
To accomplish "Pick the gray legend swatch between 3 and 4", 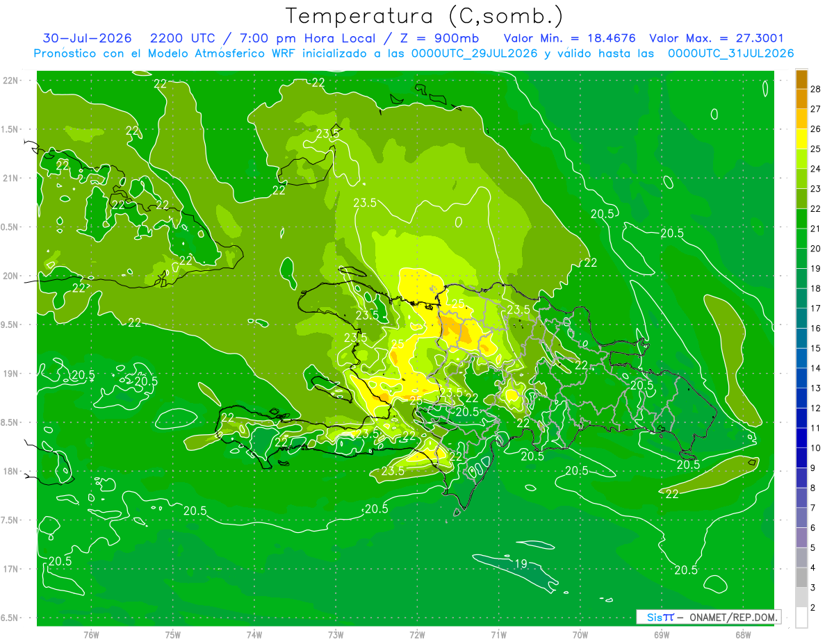I will point(801,577).
